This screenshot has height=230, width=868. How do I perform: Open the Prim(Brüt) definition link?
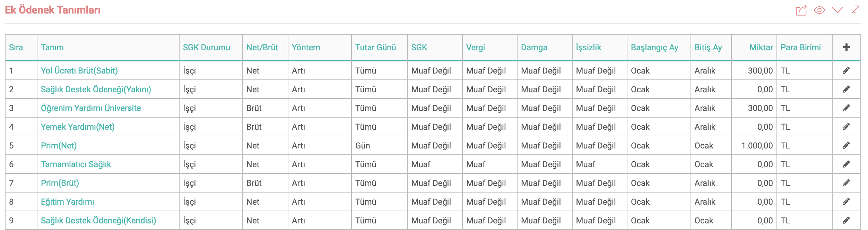click(x=60, y=183)
